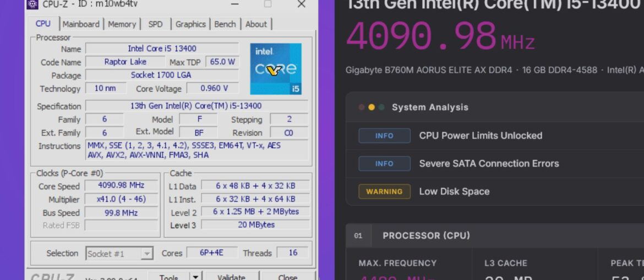
Task: Click the Stepping value 2
Action: 289,119
